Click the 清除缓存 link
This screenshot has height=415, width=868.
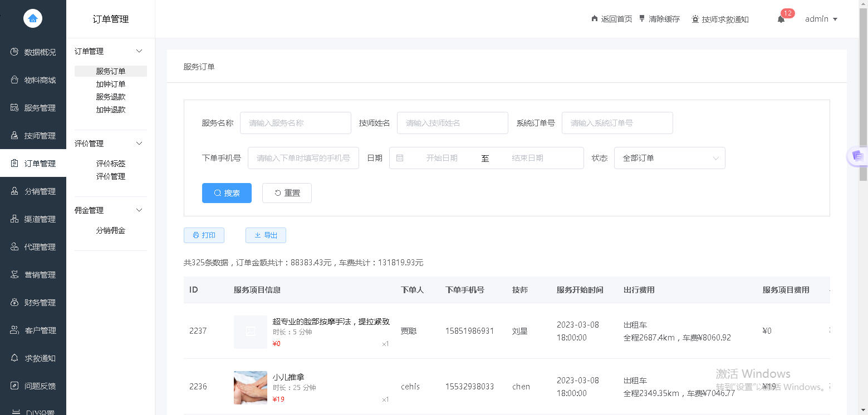659,19
